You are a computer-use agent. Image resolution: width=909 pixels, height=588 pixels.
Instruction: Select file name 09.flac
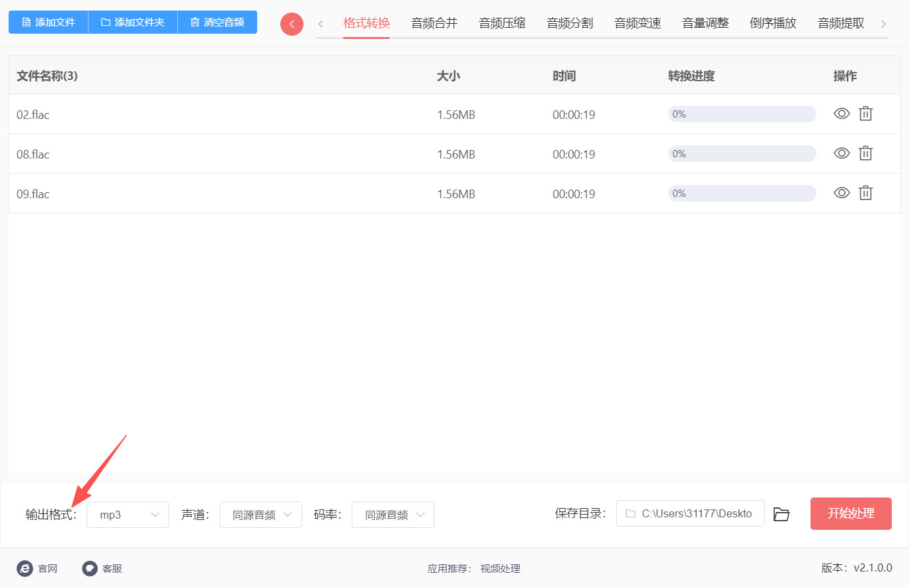click(33, 194)
